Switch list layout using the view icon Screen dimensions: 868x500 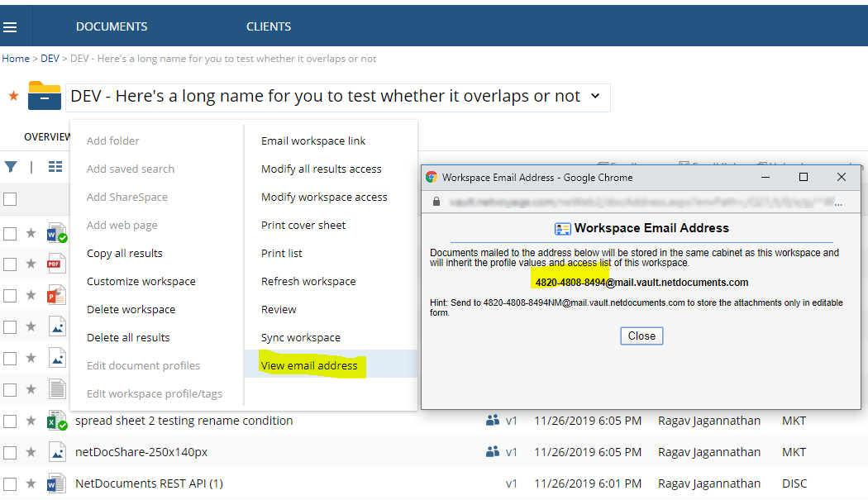click(x=55, y=167)
